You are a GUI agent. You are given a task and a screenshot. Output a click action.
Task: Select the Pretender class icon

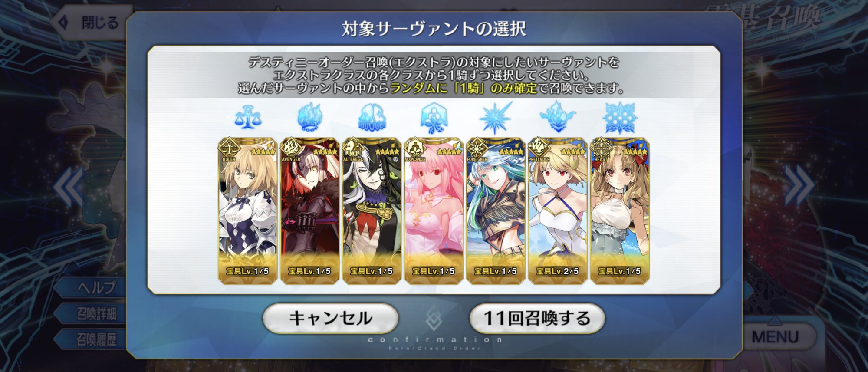pos(558,117)
